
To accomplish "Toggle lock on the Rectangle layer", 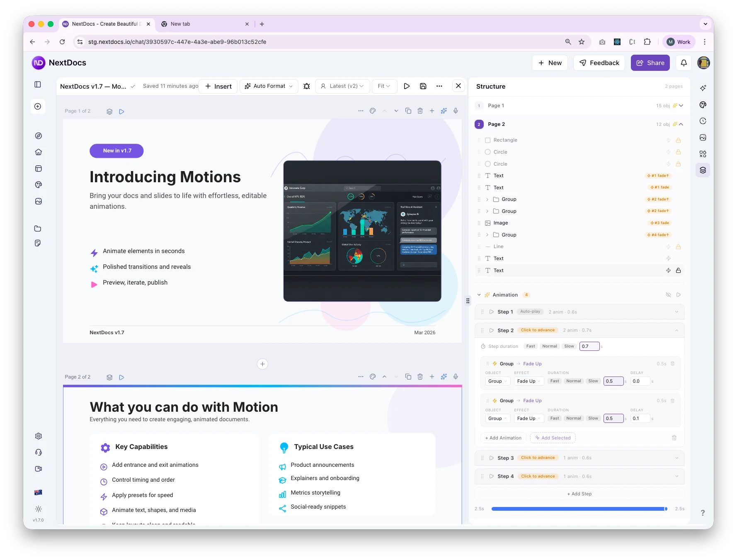I will click(x=679, y=140).
